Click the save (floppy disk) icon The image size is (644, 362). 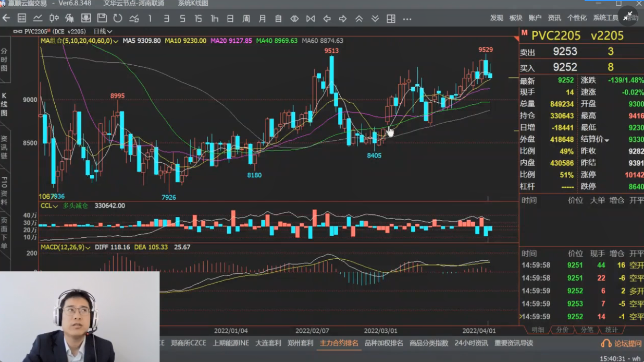coord(102,18)
